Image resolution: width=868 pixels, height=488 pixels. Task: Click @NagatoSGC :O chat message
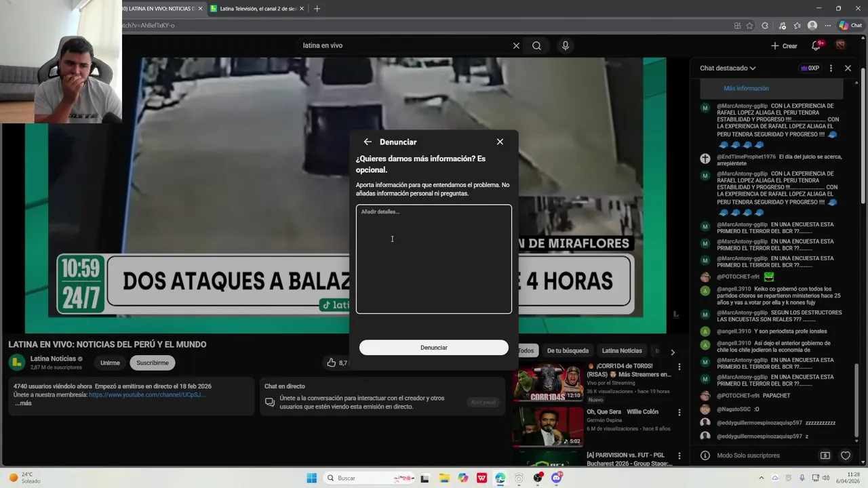point(738,409)
